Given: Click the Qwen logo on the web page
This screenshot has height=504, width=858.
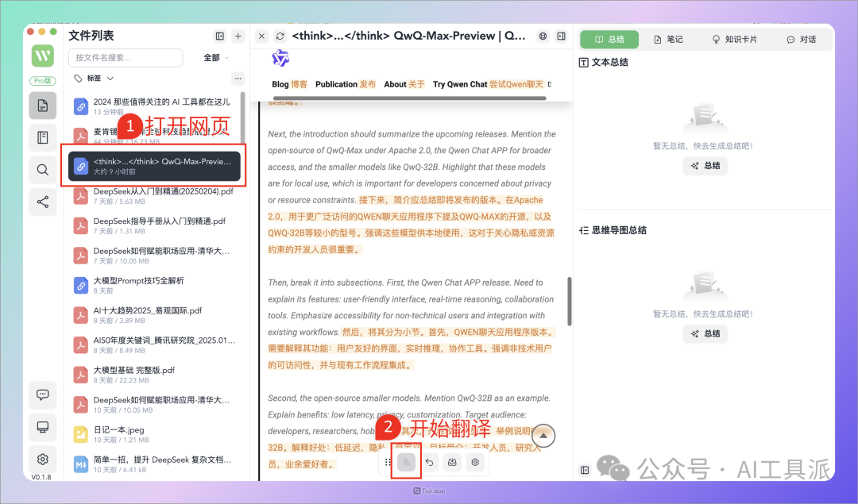Looking at the screenshot, I should pyautogui.click(x=280, y=57).
